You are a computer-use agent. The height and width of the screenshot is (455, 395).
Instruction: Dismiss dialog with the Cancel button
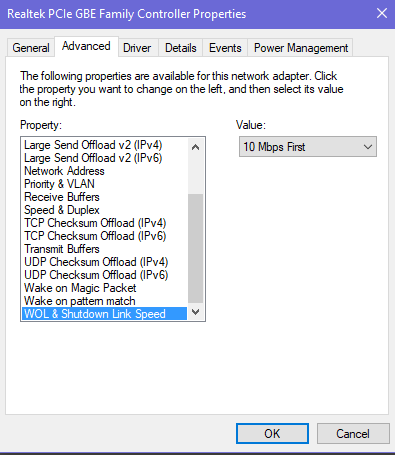click(353, 434)
